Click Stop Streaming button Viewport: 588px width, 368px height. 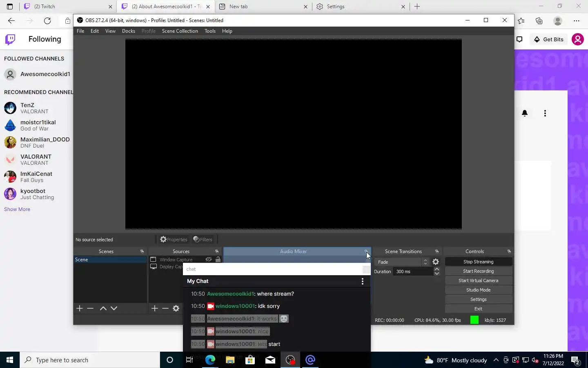478,262
